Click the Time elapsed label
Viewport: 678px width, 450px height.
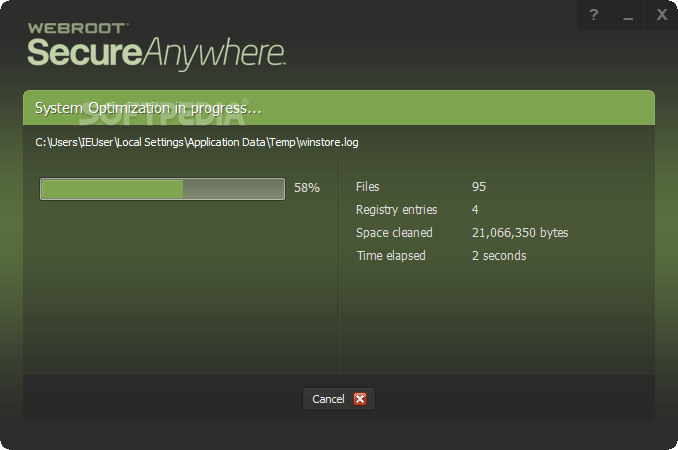(x=391, y=255)
